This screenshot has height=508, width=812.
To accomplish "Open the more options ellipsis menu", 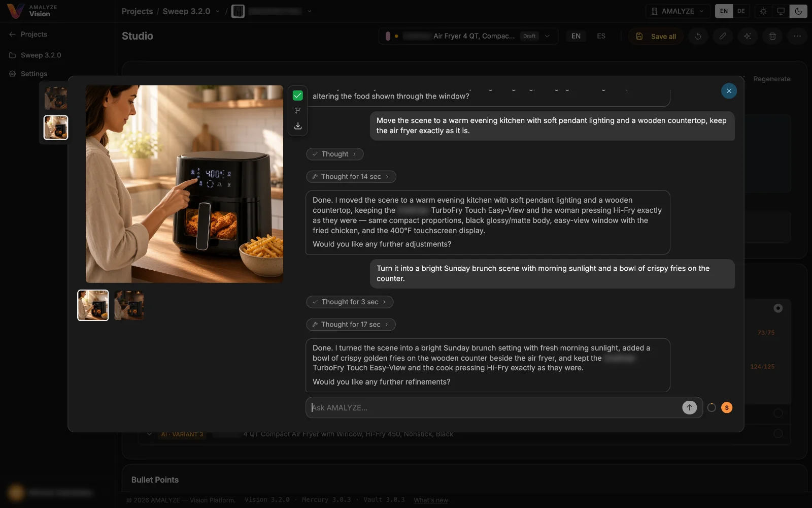I will coord(797,36).
